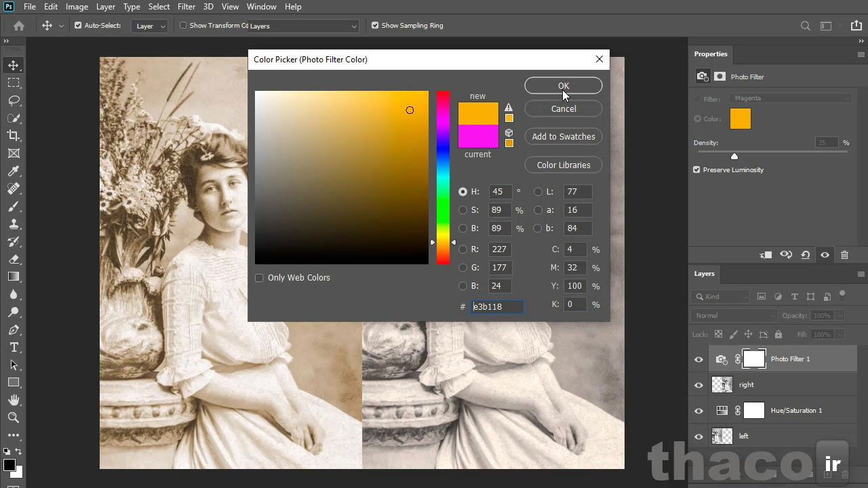
Task: Select the Eyedropper tool
Action: (14, 171)
